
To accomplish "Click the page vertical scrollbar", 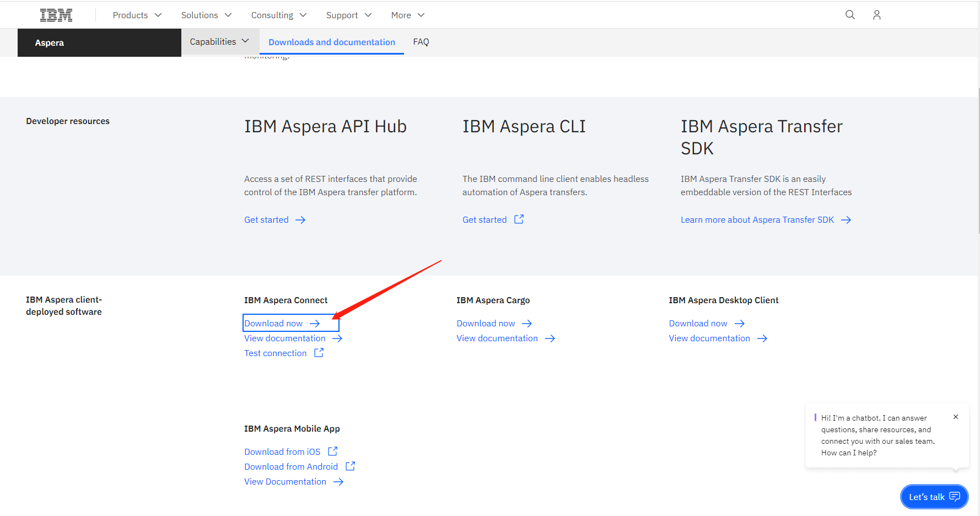I will pyautogui.click(x=979, y=160).
